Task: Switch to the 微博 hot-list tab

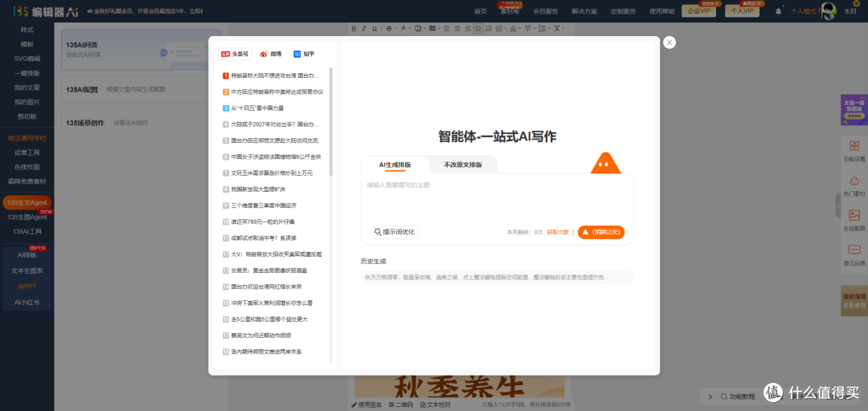Action: click(x=271, y=54)
